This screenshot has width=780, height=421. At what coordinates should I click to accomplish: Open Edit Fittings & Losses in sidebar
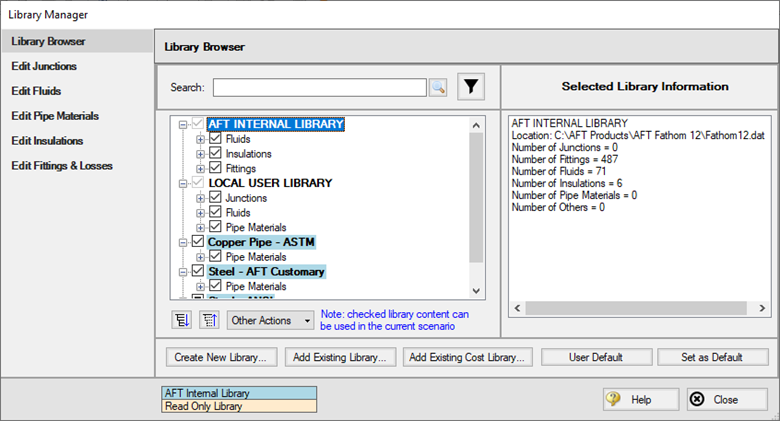(x=62, y=166)
